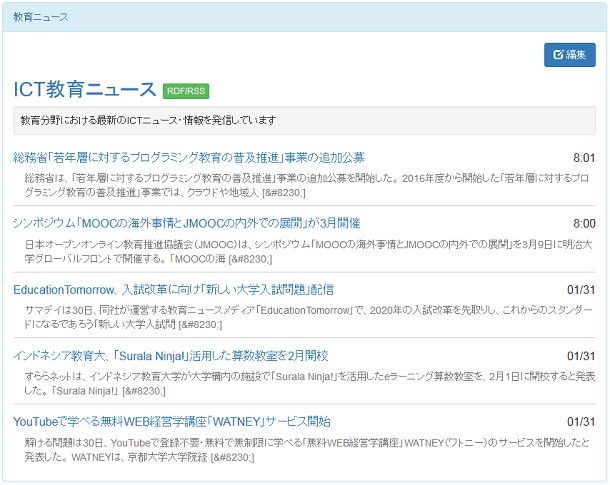
Task: Click the 8:00 timestamp
Action: tap(584, 224)
